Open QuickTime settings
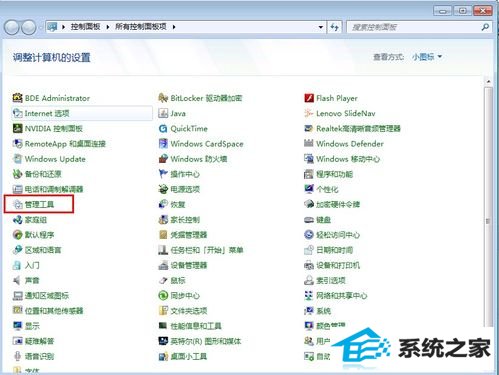499x375 pixels. [x=183, y=128]
